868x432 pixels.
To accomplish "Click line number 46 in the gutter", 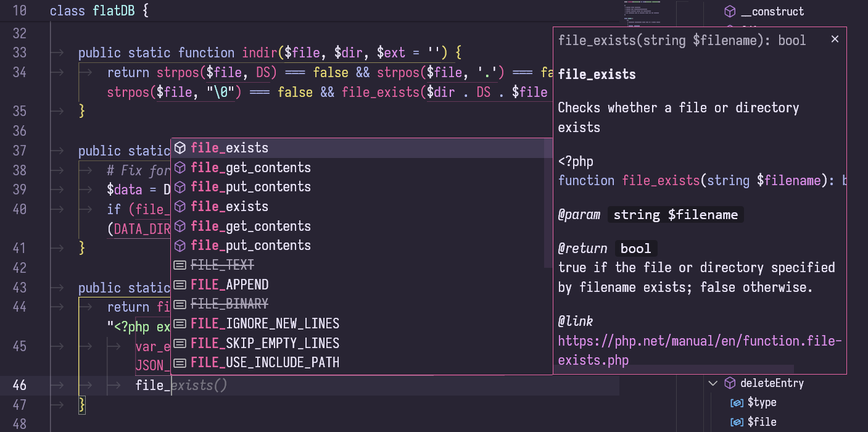I will point(20,385).
